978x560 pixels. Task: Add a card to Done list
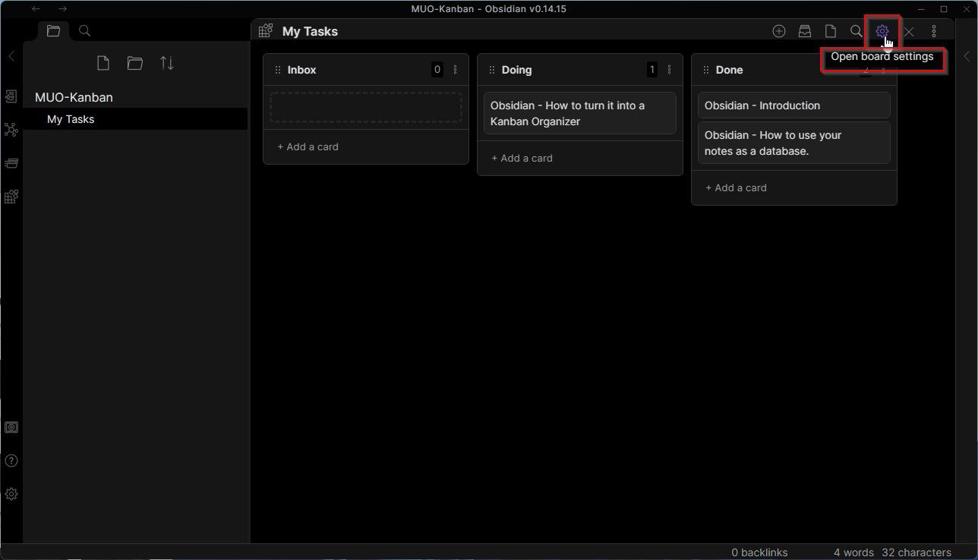736,187
